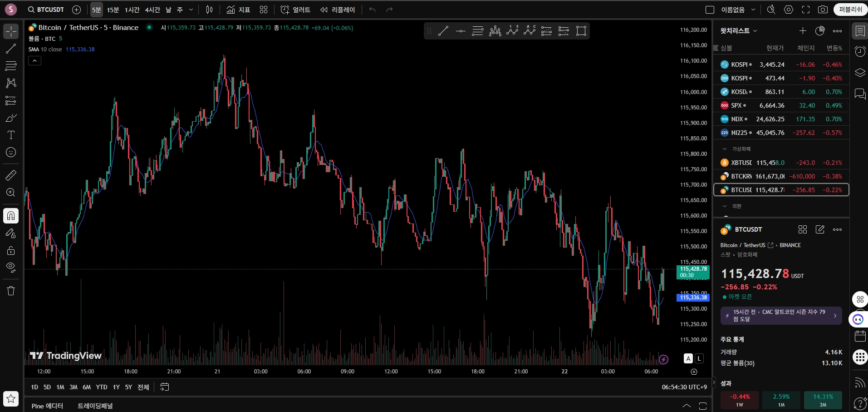The image size is (868, 412).
Task: Click the trash can remove-objects icon
Action: pos(11,291)
